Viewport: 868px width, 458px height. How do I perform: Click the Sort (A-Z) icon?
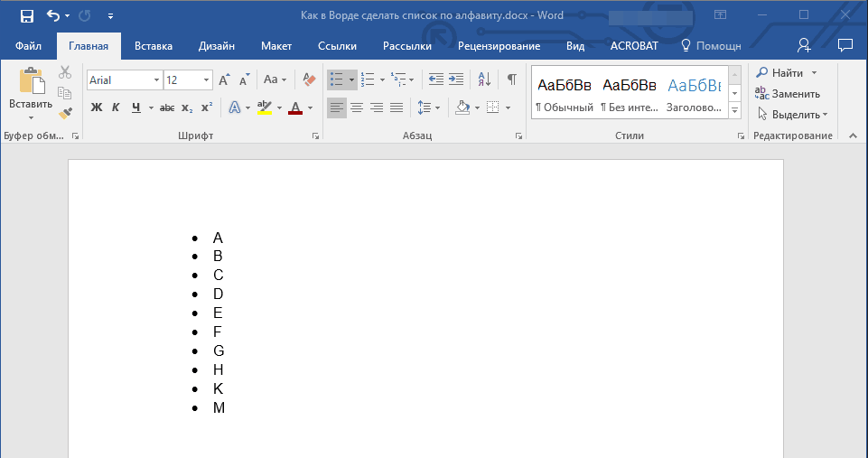pyautogui.click(x=484, y=79)
